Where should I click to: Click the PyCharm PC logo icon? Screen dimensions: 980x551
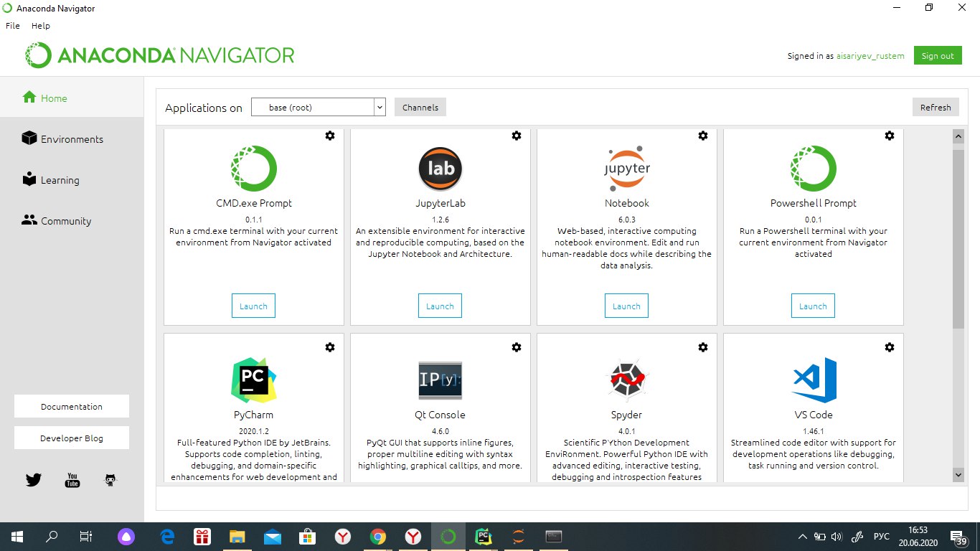coord(254,380)
